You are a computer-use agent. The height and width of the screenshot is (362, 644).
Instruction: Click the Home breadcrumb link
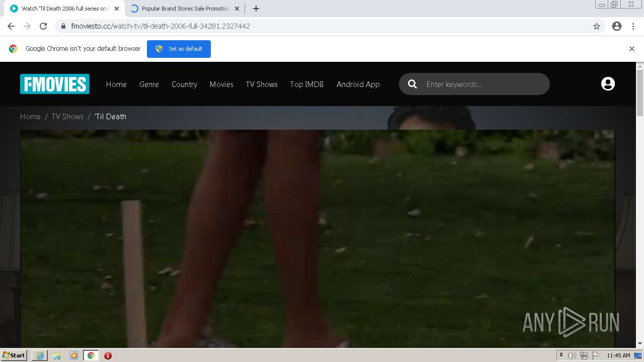[30, 117]
